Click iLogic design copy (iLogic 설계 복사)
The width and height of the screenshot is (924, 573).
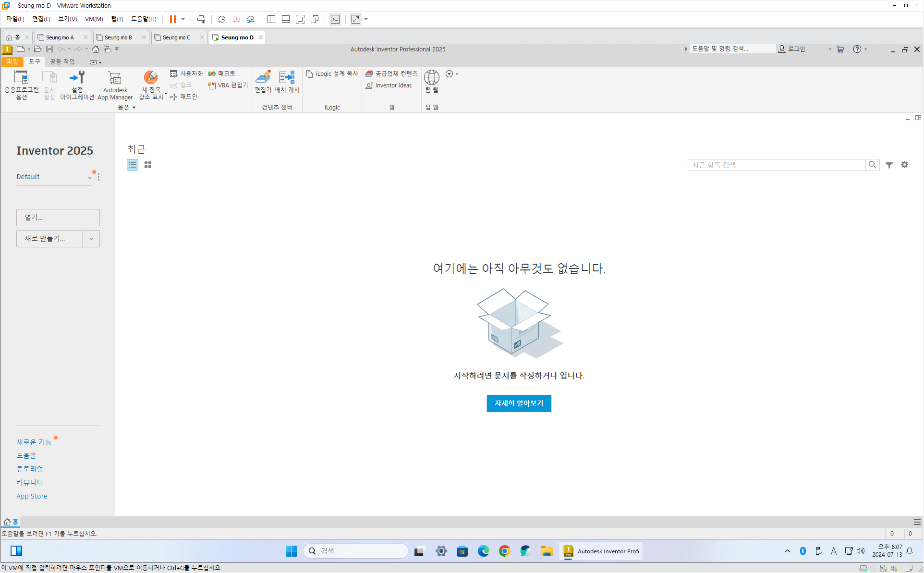pyautogui.click(x=332, y=73)
